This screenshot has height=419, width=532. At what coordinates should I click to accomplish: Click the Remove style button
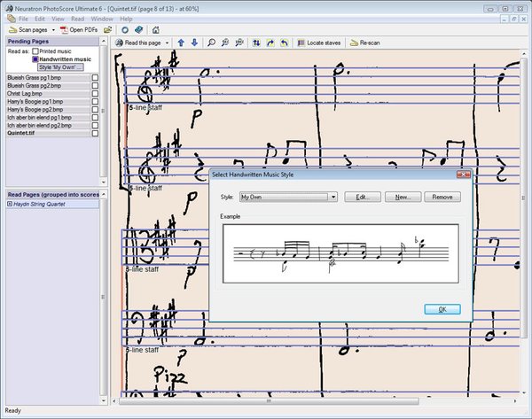click(x=442, y=197)
